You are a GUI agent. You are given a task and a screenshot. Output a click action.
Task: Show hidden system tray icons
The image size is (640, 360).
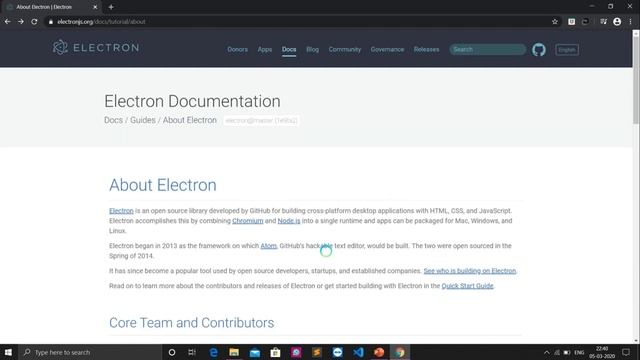pyautogui.click(x=547, y=352)
